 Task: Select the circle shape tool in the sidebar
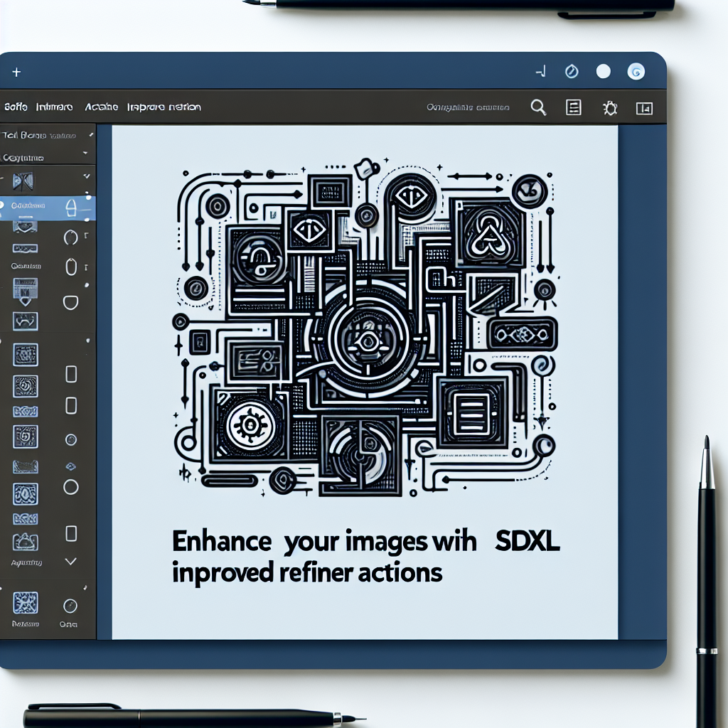point(70,486)
